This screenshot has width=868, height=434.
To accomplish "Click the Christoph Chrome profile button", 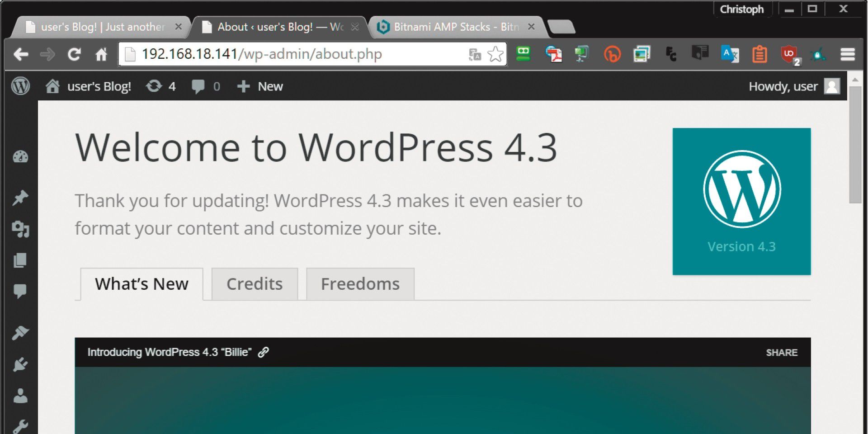I will point(741,9).
